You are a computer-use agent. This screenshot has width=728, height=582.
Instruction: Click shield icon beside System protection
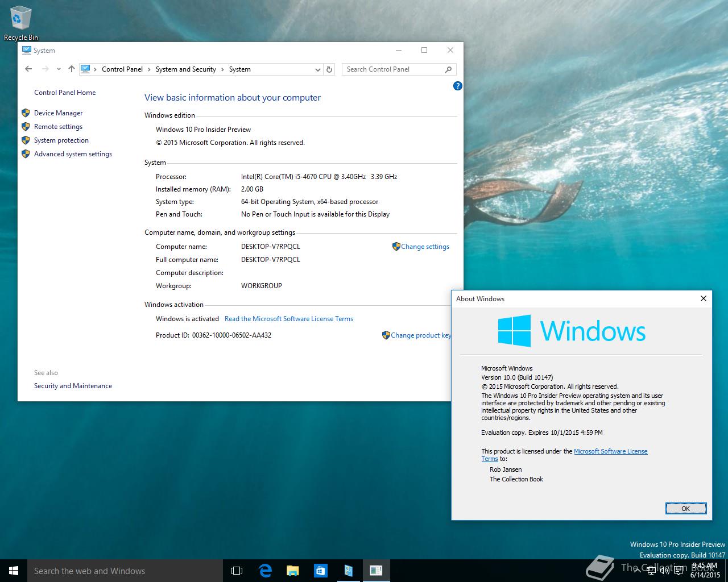pyautogui.click(x=26, y=140)
